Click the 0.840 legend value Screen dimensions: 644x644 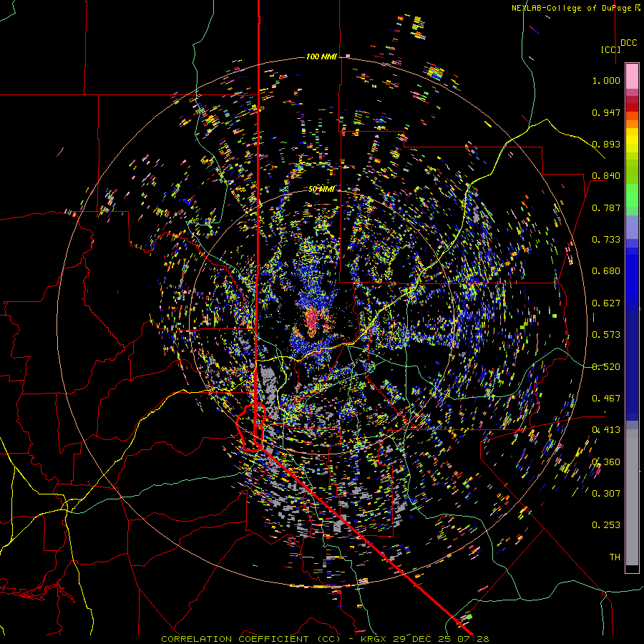tap(606, 176)
